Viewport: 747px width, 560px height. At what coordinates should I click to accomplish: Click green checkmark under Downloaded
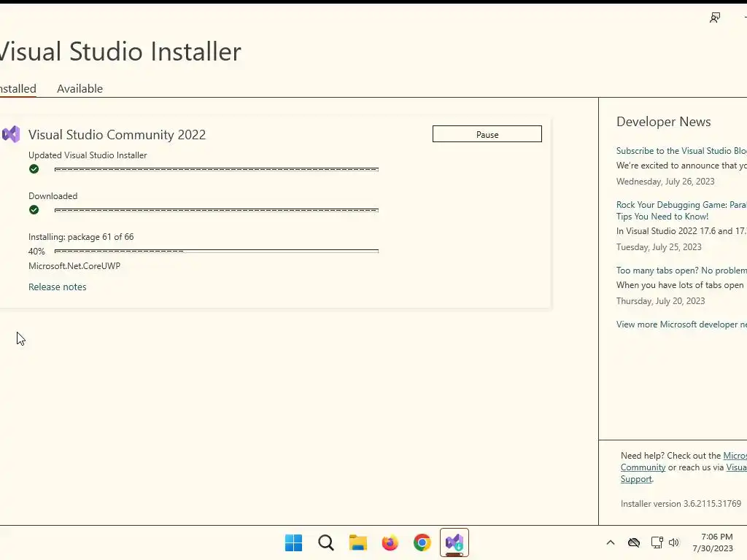pyautogui.click(x=34, y=210)
